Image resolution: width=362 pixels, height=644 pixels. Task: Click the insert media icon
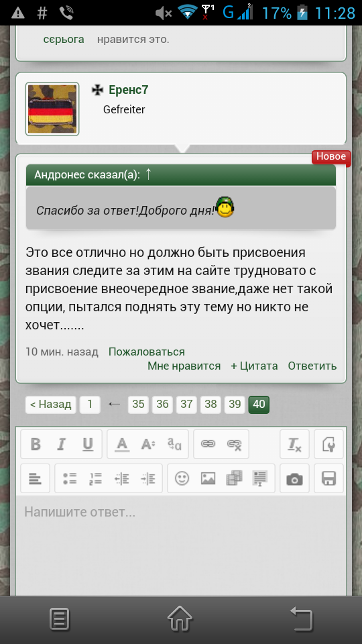[235, 478]
